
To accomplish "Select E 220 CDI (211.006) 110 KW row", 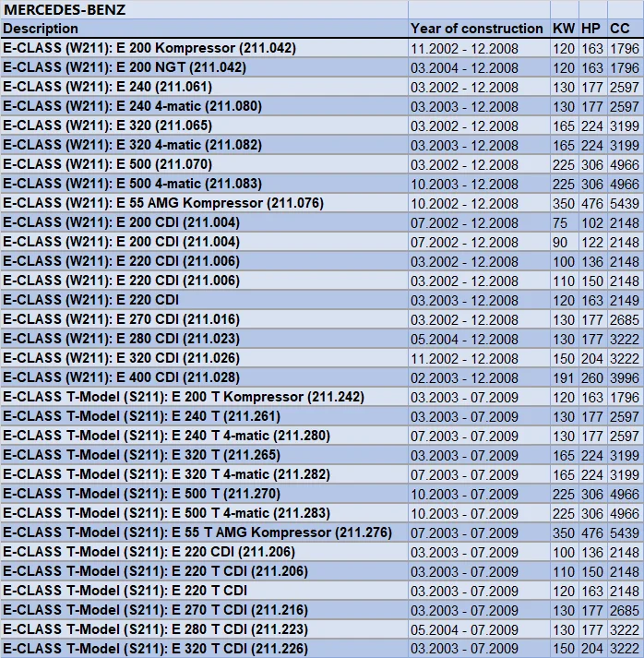I will click(x=322, y=281).
